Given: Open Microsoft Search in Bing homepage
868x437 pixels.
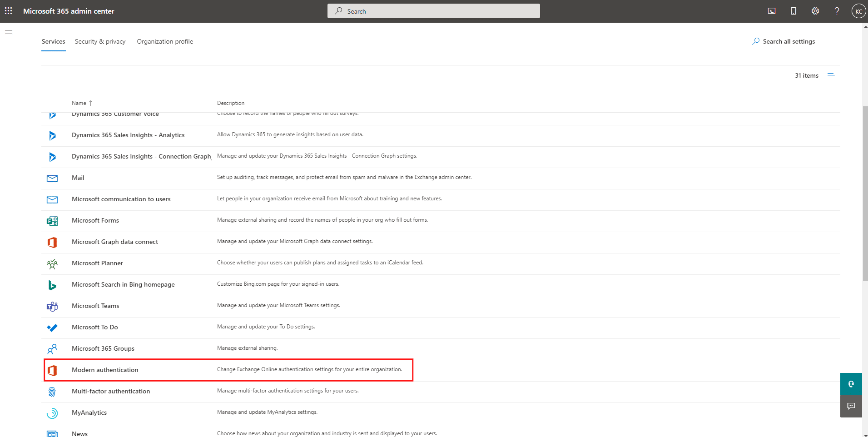Looking at the screenshot, I should pyautogui.click(x=123, y=284).
